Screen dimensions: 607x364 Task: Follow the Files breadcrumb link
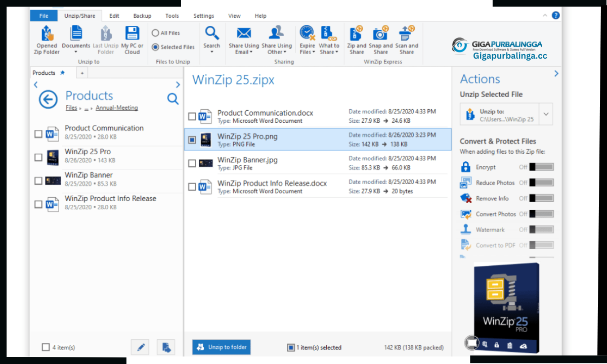tap(71, 108)
